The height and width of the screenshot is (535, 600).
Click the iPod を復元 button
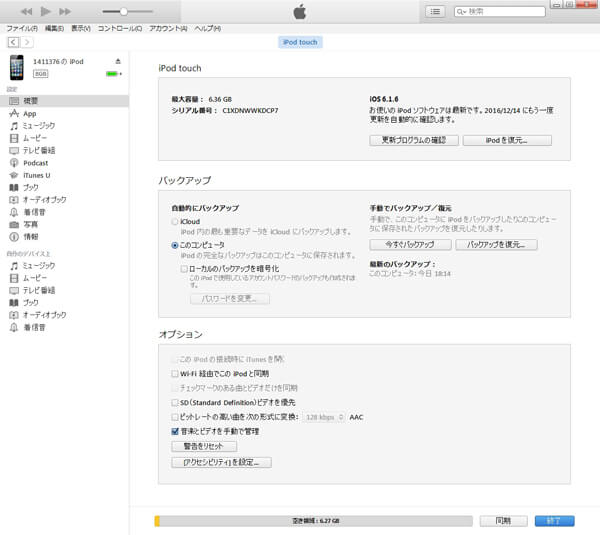507,140
